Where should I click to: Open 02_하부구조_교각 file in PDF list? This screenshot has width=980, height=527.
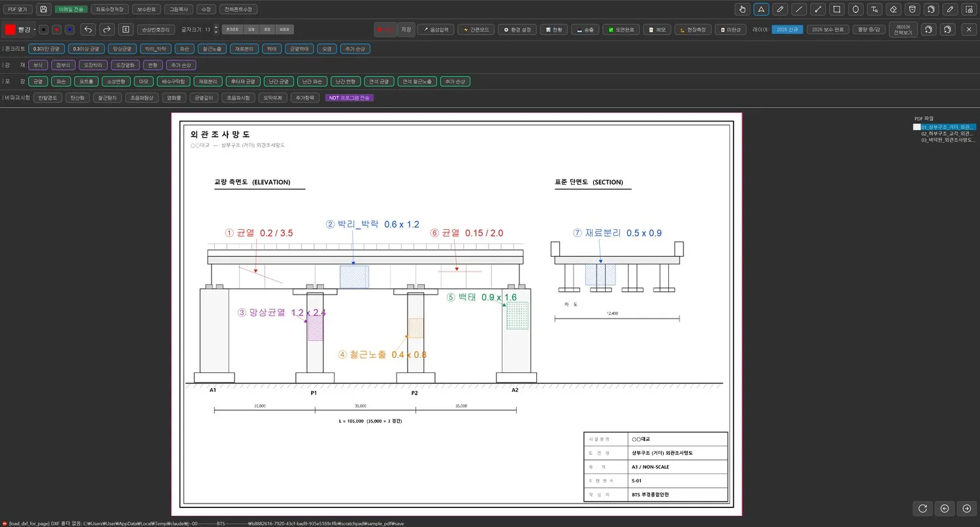click(948, 133)
